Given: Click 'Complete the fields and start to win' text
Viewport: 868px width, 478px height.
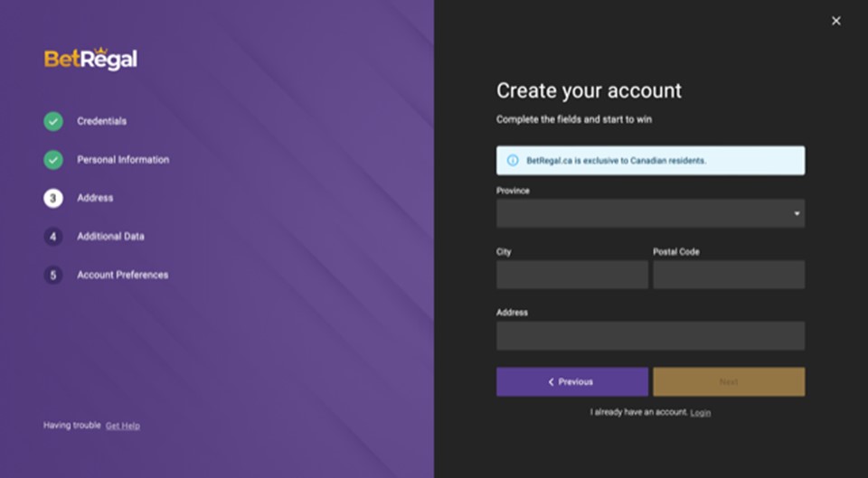Looking at the screenshot, I should coord(574,119).
